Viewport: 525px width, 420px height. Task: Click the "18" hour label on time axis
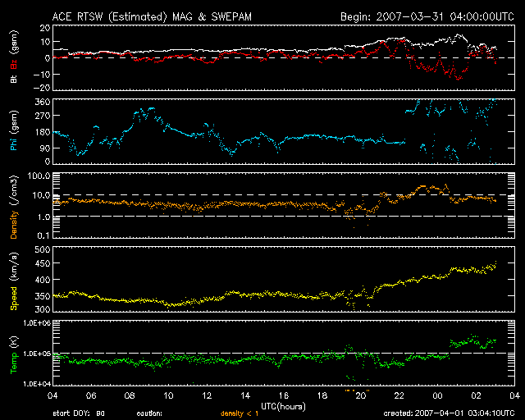point(322,396)
